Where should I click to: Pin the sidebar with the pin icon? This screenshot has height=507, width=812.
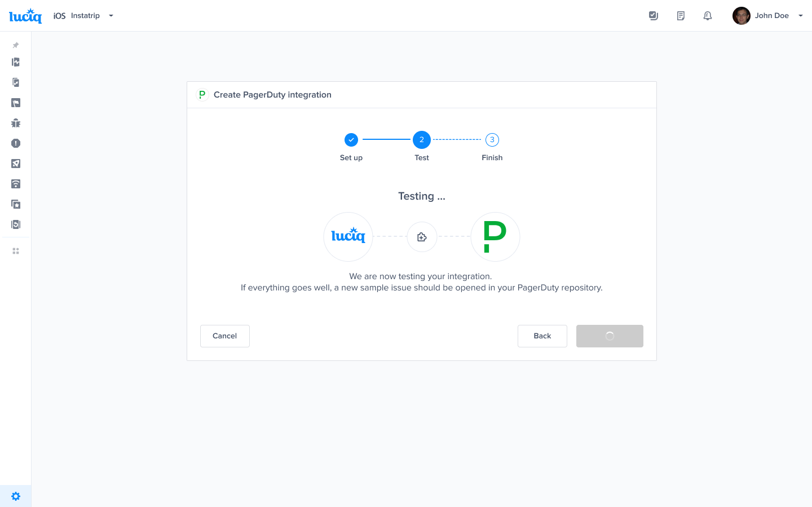point(16,45)
